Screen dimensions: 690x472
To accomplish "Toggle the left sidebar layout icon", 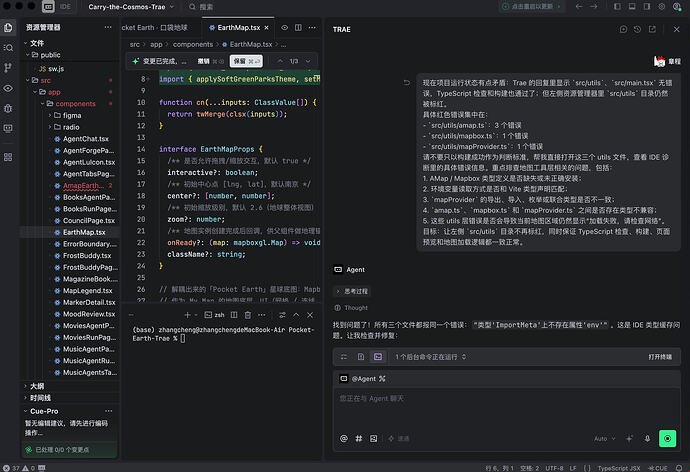I will pyautogui.click(x=617, y=7).
